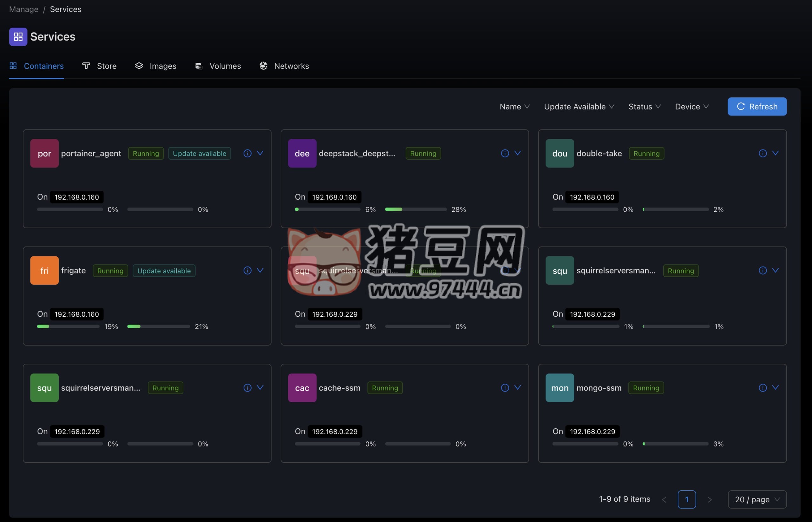The height and width of the screenshot is (522, 812).
Task: Expand the portainer_agent card chevron
Action: [x=260, y=153]
